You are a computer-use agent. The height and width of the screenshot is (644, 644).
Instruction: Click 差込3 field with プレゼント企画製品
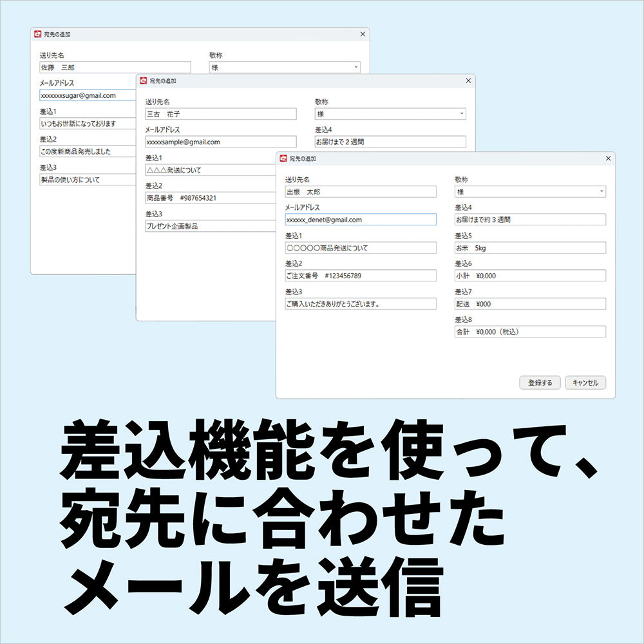(211, 226)
